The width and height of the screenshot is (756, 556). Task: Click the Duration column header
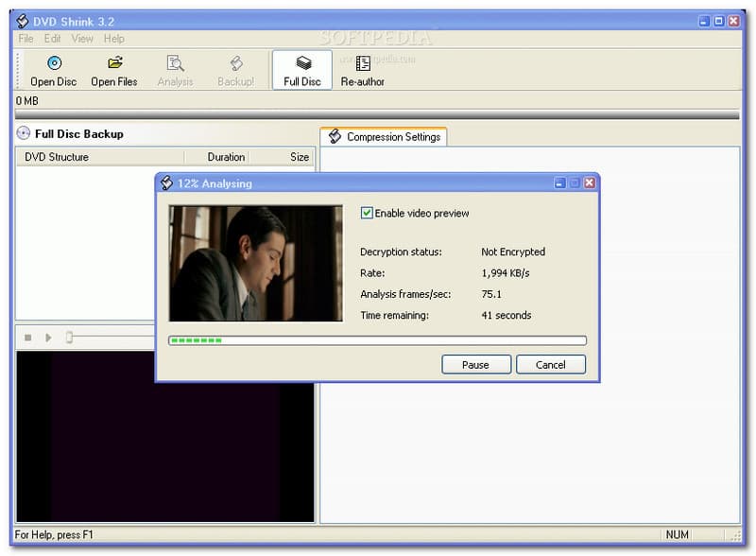[226, 157]
